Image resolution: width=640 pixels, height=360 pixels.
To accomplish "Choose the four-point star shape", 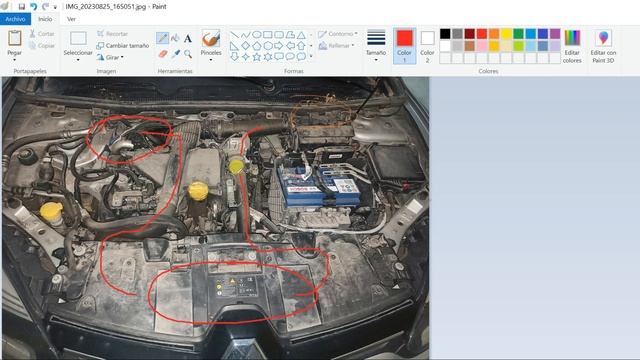I will pyautogui.click(x=245, y=56).
